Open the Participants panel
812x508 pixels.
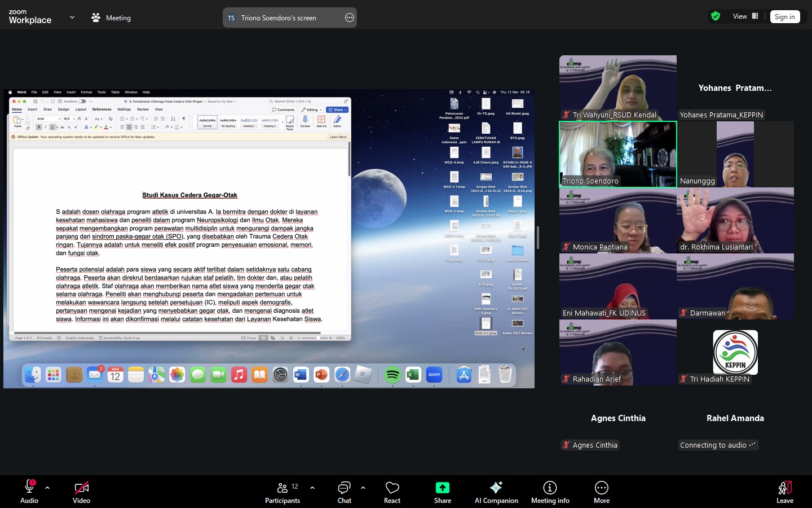[x=283, y=492]
